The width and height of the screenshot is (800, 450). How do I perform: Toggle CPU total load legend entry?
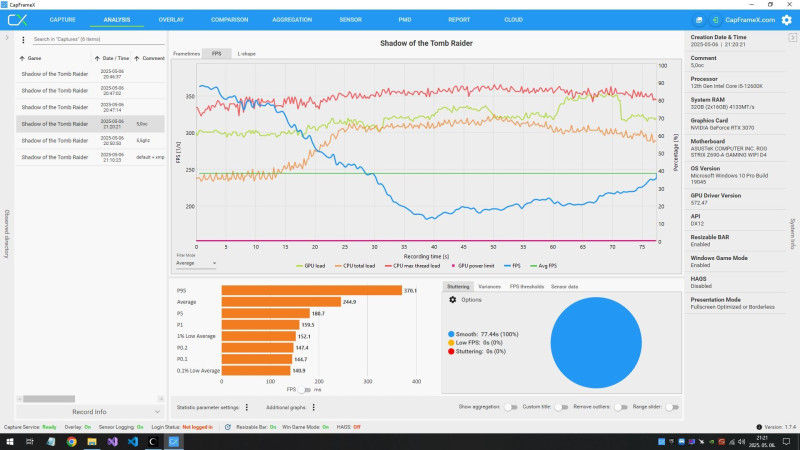[355, 266]
